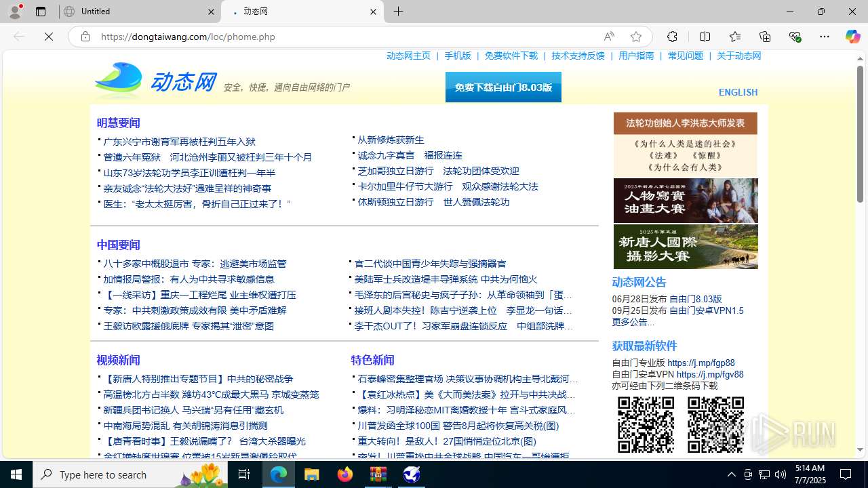Open 中国要闻 section heading

click(x=118, y=245)
